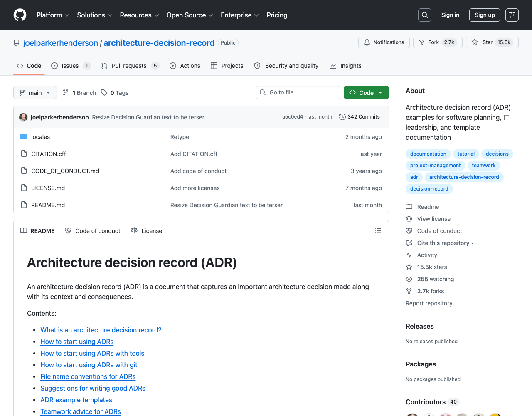Open the Contributors 40 heading link
Screen dimensions: 532x416
pos(431,402)
